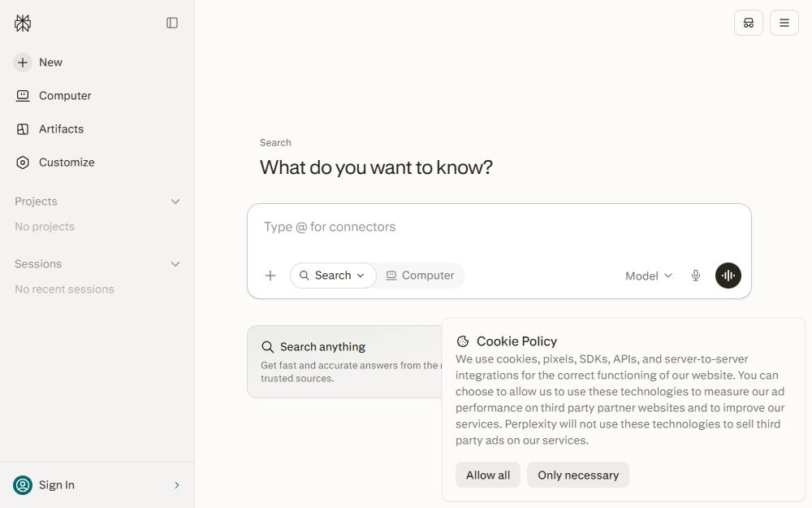Click the Perplexity logo icon
The image size is (812, 508).
(23, 23)
